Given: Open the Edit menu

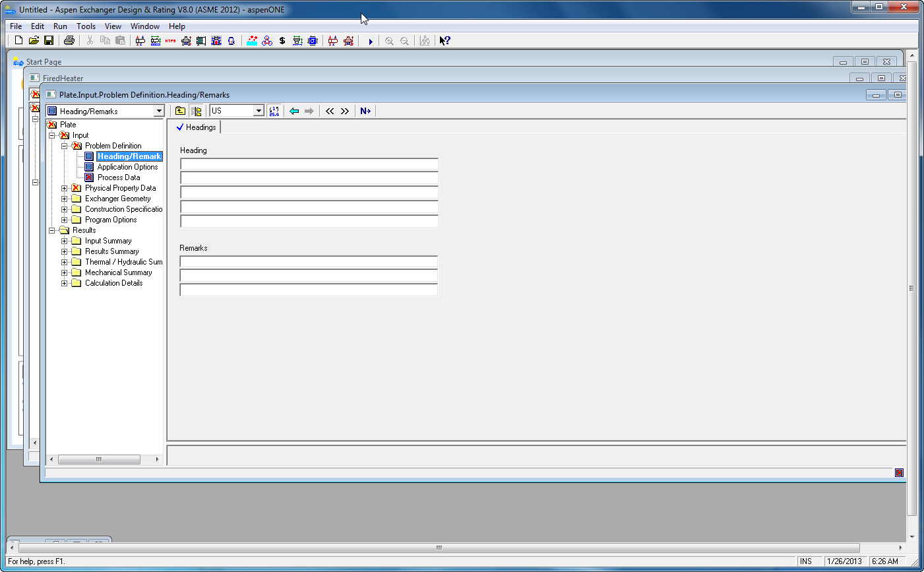Looking at the screenshot, I should tap(38, 26).
